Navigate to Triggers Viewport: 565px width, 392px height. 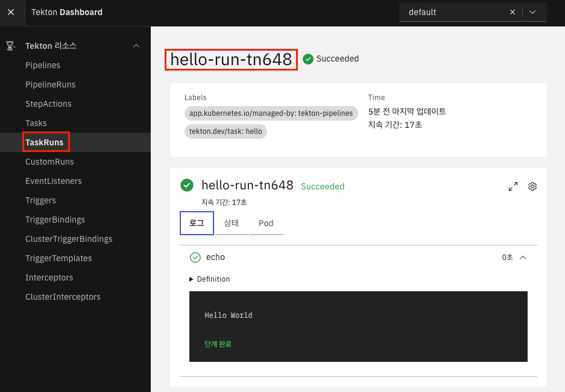pos(41,200)
